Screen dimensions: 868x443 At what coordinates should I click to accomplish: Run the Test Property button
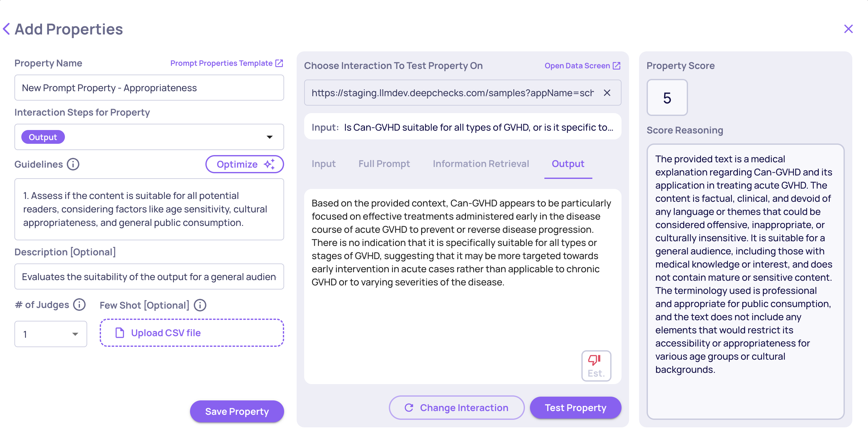[x=575, y=408]
